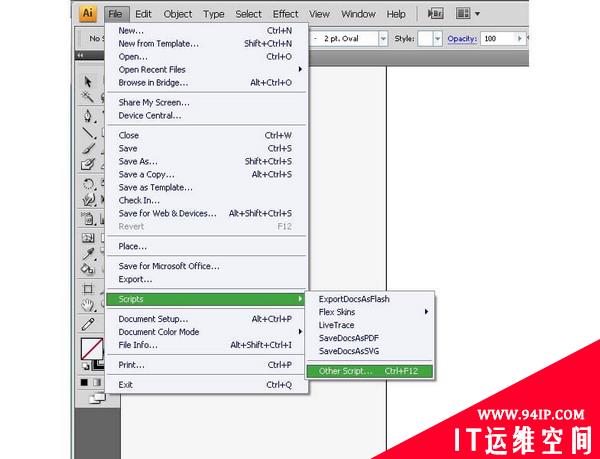This screenshot has height=459, width=600.
Task: Select the Live Paint Bucket tool
Action: (88, 269)
